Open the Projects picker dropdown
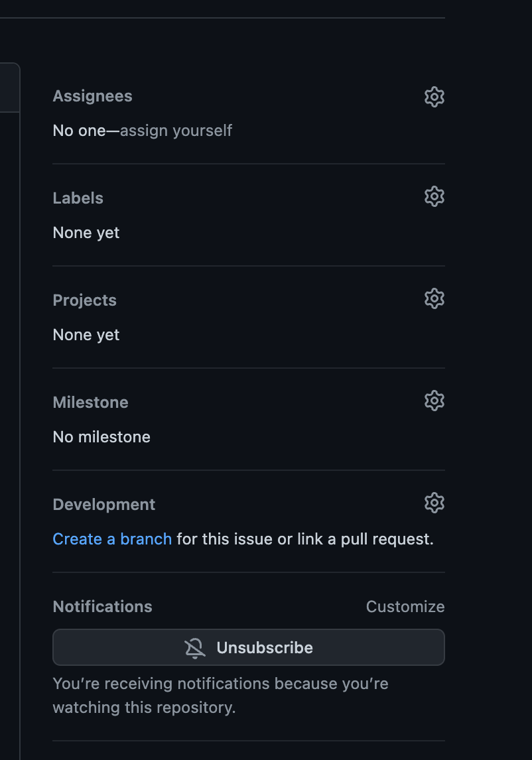This screenshot has height=760, width=532. click(x=434, y=298)
